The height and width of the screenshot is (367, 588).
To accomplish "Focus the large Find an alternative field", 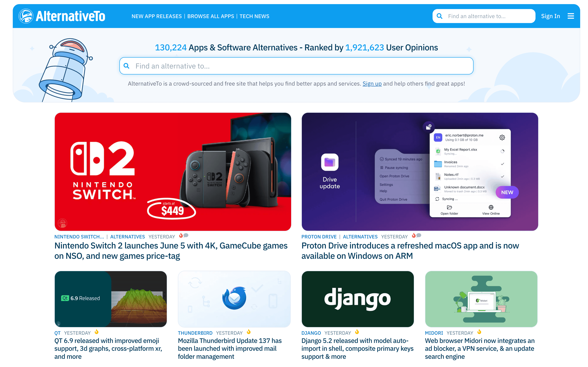I will [x=296, y=66].
